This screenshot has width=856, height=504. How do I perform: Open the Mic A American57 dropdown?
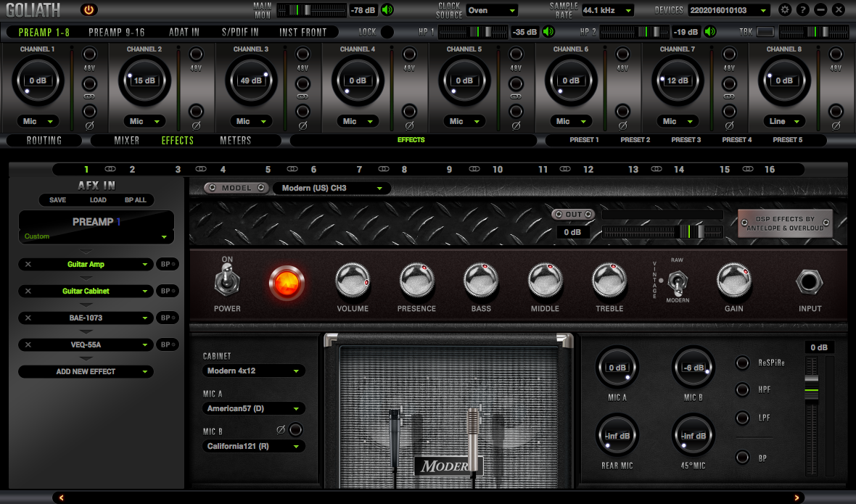[253, 408]
